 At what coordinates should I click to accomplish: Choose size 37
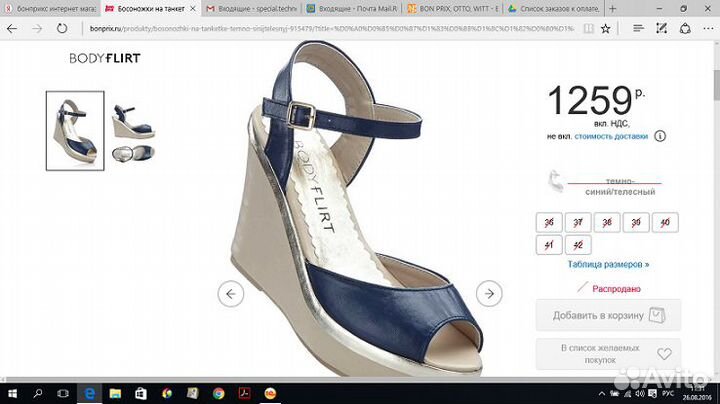pyautogui.click(x=578, y=223)
